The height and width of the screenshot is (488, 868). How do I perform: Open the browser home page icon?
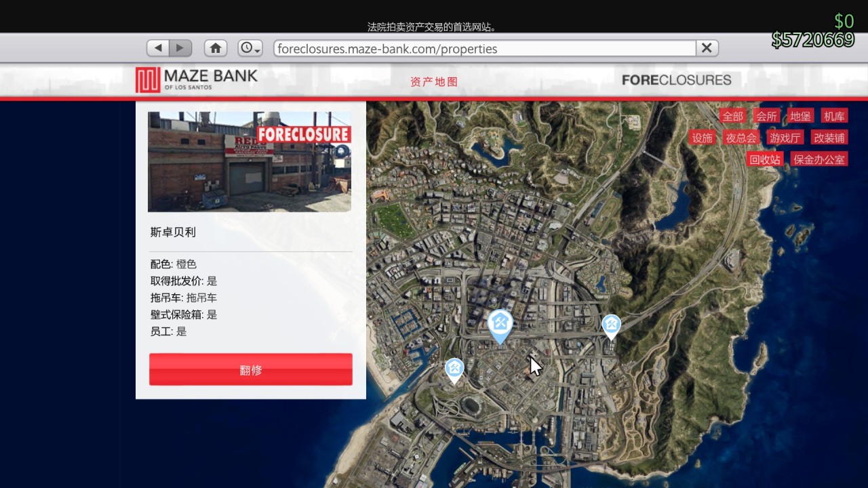pos(216,48)
